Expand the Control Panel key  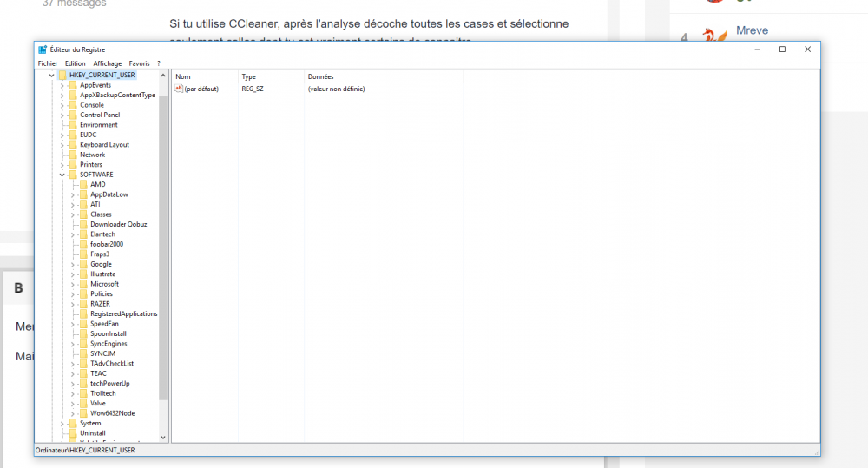[62, 115]
